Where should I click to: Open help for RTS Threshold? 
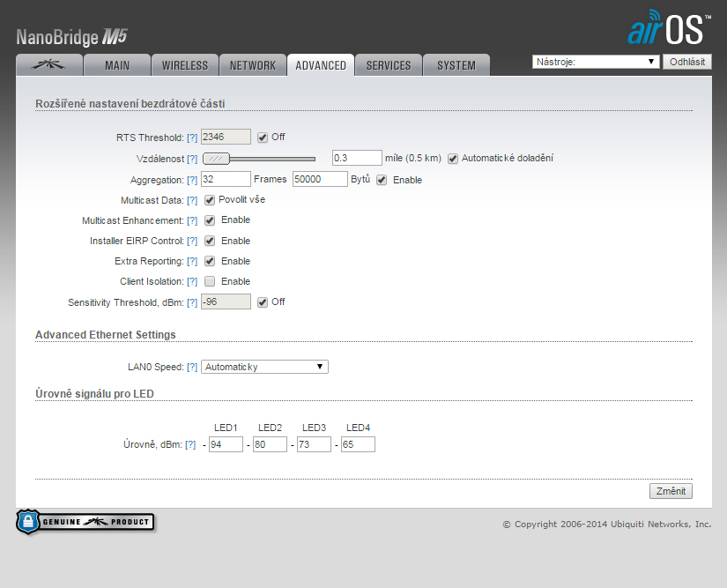[192, 138]
